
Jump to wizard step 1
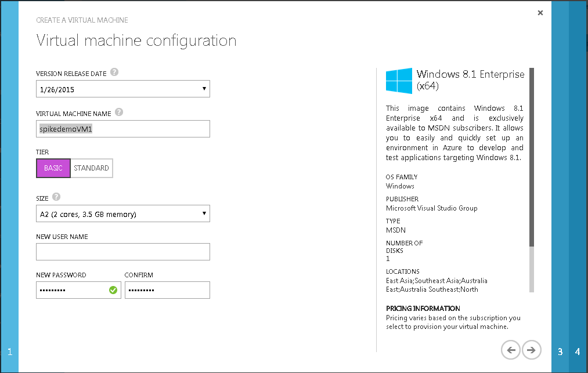click(10, 352)
